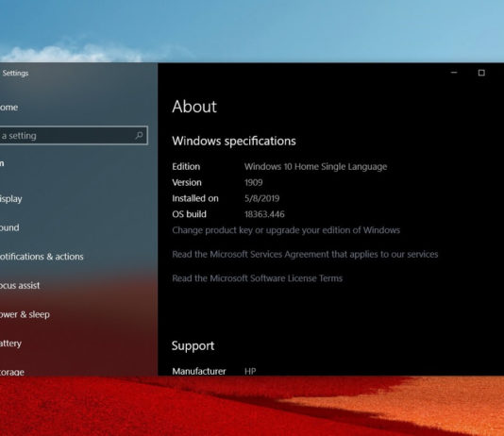504x436 pixels.
Task: Click the Version label
Action: 187,182
